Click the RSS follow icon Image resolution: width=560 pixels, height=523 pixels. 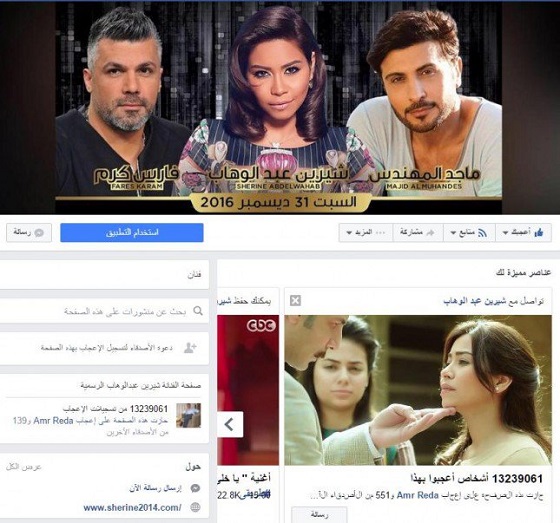coord(482,233)
